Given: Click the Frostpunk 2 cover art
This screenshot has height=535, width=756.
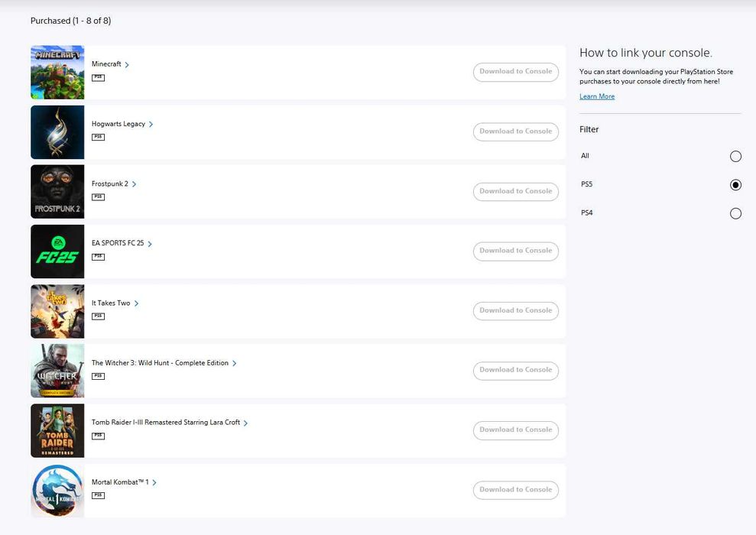Looking at the screenshot, I should pyautogui.click(x=57, y=192).
